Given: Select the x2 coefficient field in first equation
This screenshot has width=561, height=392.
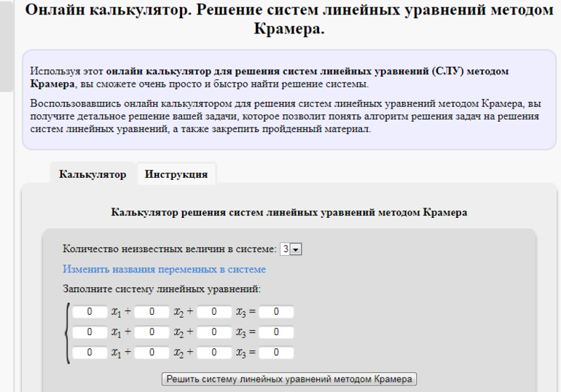Looking at the screenshot, I should click(152, 312).
